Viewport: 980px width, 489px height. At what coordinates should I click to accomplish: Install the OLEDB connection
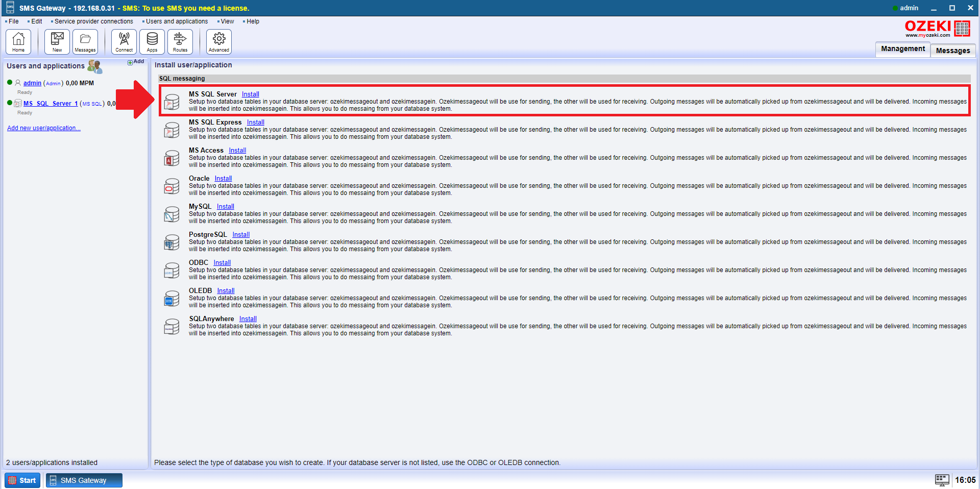pos(226,291)
